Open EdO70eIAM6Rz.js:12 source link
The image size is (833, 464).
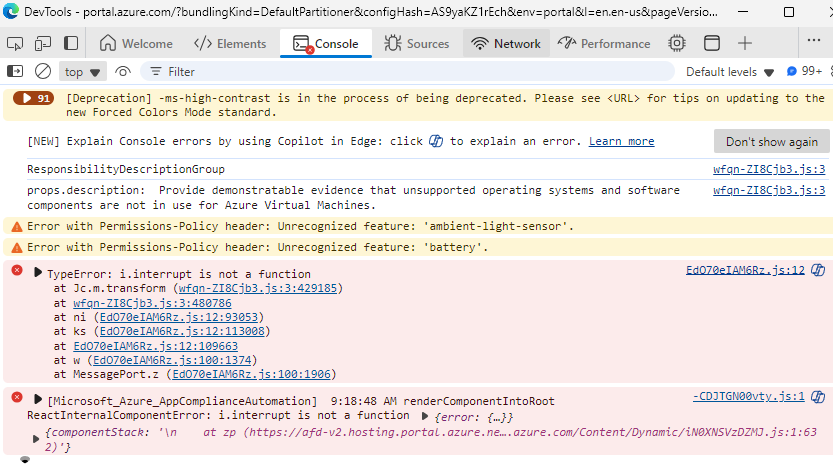pyautogui.click(x=745, y=270)
